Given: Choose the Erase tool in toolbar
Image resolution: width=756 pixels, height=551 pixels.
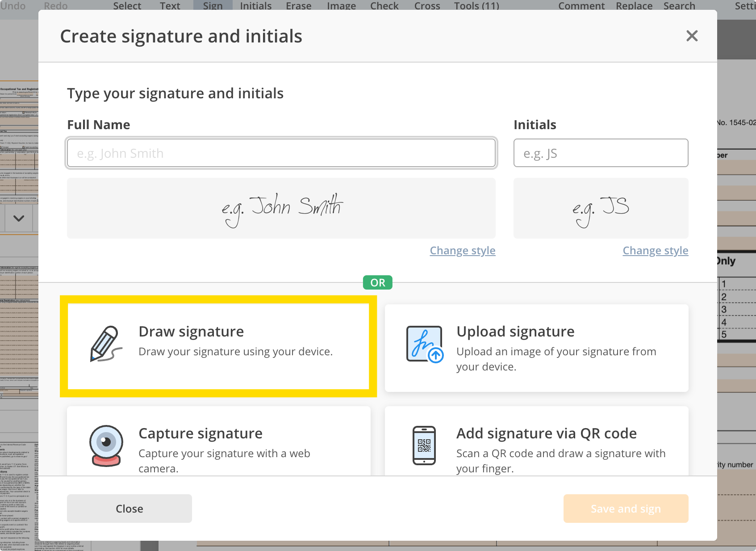Looking at the screenshot, I should pos(298,6).
